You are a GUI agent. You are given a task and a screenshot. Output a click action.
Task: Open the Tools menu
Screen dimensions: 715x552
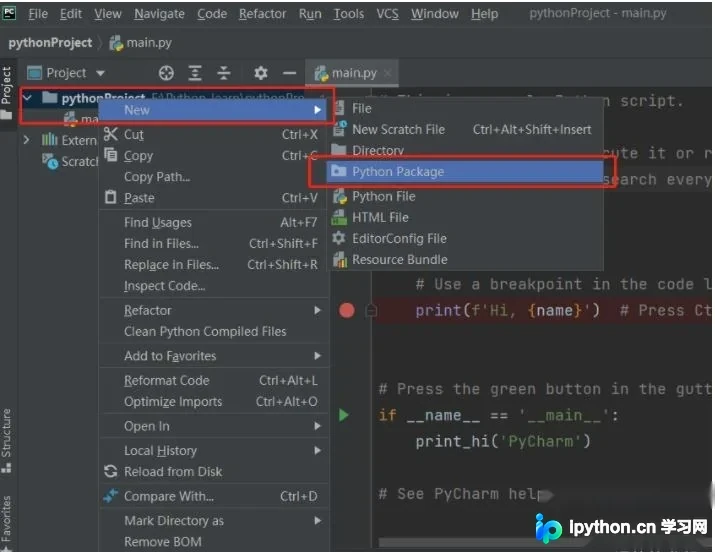click(349, 14)
